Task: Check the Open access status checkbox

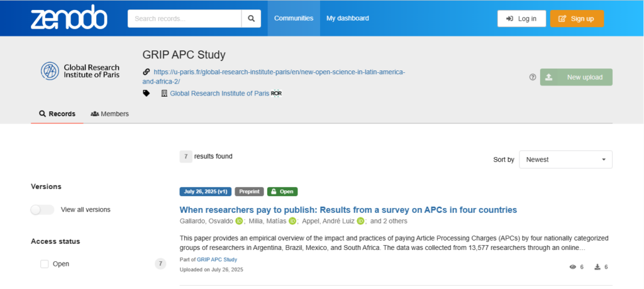Action: 45,264
